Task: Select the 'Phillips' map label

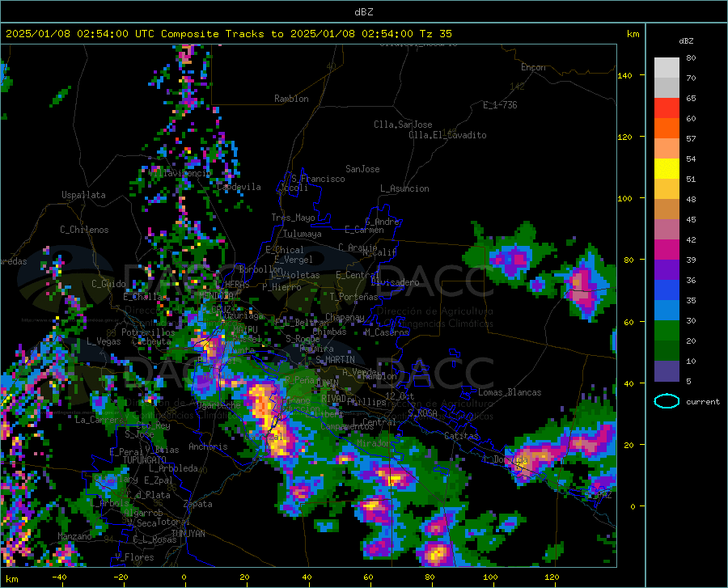Action: point(366,402)
